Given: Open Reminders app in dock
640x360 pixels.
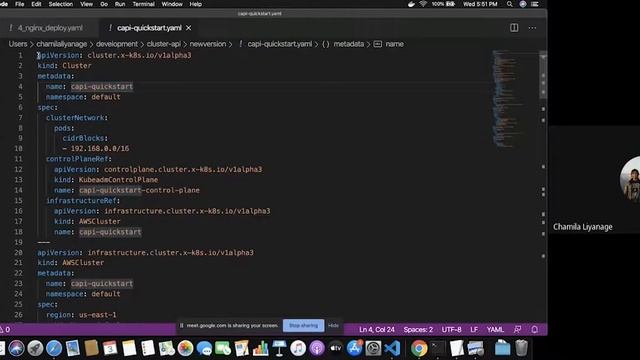Looking at the screenshot, I should tap(148, 348).
